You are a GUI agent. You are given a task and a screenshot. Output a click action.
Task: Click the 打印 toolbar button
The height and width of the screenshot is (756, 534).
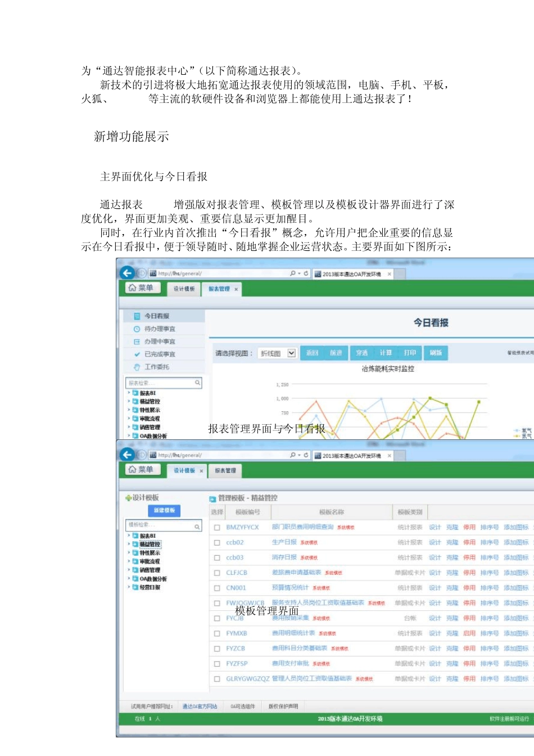pos(410,353)
